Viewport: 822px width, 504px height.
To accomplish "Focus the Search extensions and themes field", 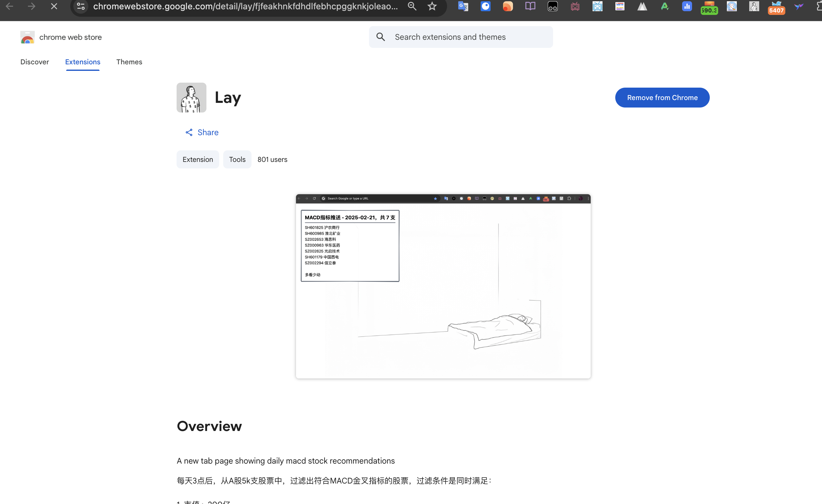I will point(461,37).
